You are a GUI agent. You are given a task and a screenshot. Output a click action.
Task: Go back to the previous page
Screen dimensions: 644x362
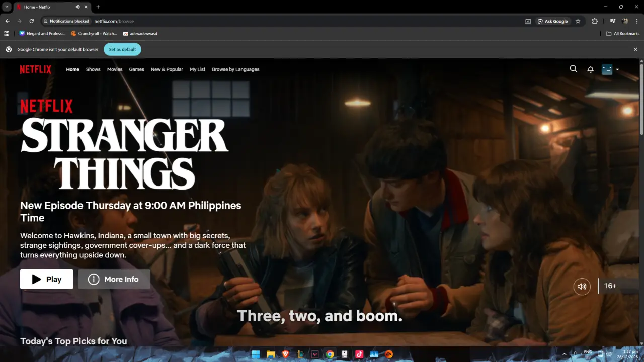point(7,21)
